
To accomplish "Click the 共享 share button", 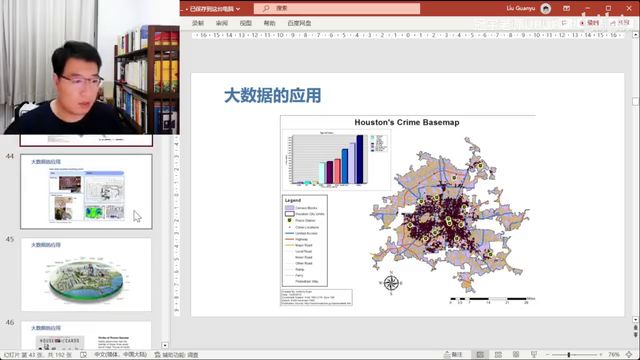I will pos(620,23).
